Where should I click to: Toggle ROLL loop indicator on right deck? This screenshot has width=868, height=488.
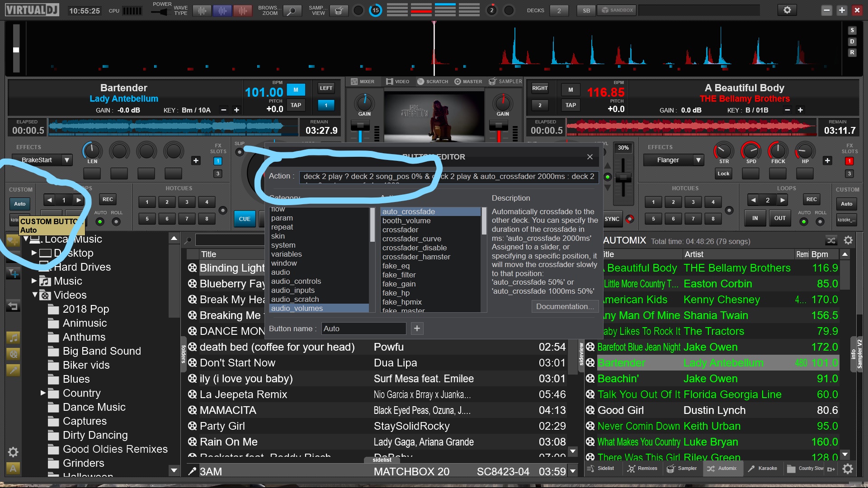click(820, 222)
